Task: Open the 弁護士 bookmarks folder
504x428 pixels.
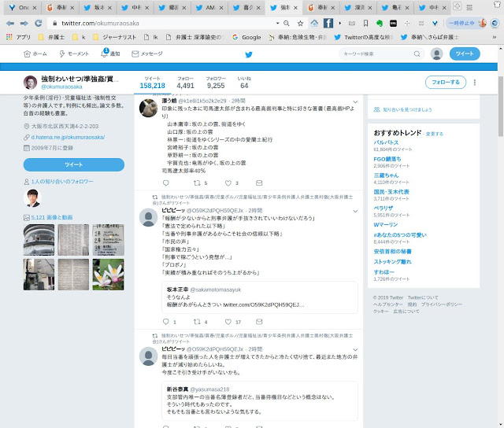Action: point(52,37)
